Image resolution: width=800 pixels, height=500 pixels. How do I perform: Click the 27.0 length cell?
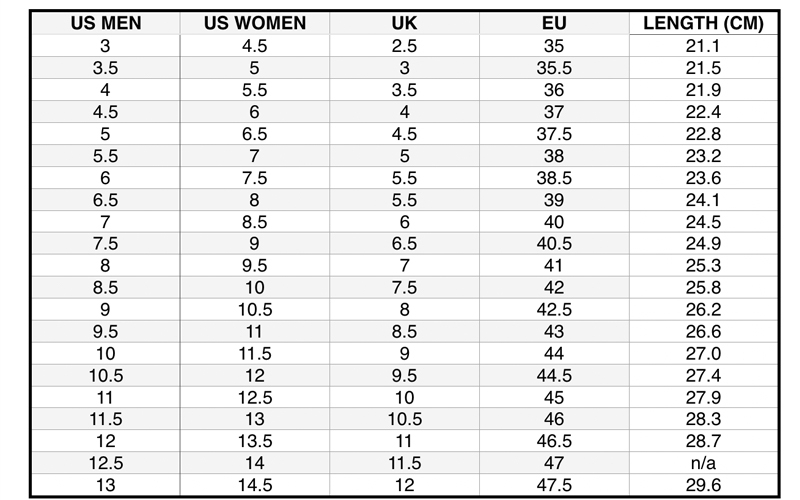point(703,353)
